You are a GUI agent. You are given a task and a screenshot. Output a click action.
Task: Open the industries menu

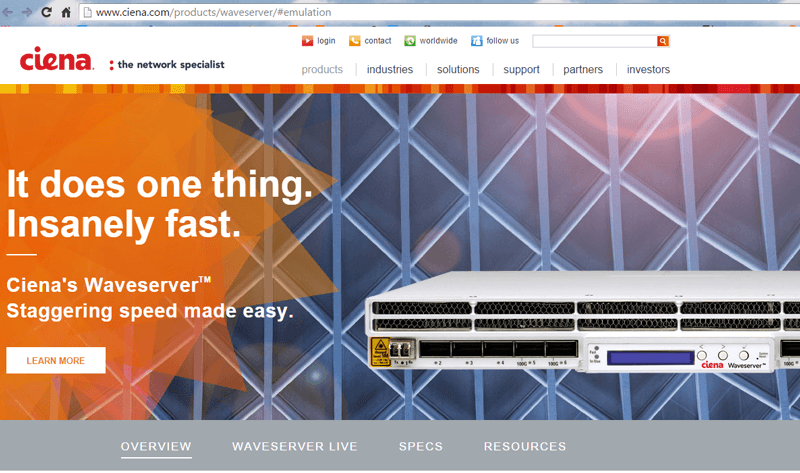tap(390, 69)
